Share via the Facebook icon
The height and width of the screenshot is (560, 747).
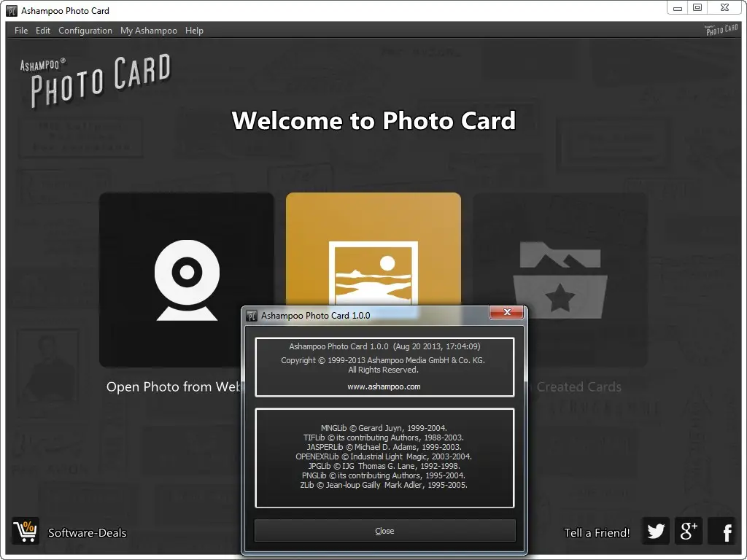click(x=721, y=531)
